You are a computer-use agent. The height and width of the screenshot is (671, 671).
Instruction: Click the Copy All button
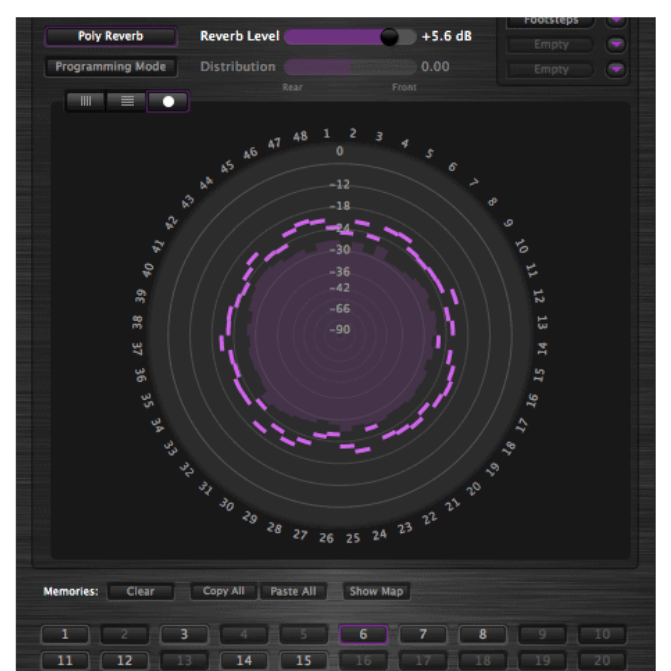(x=223, y=591)
